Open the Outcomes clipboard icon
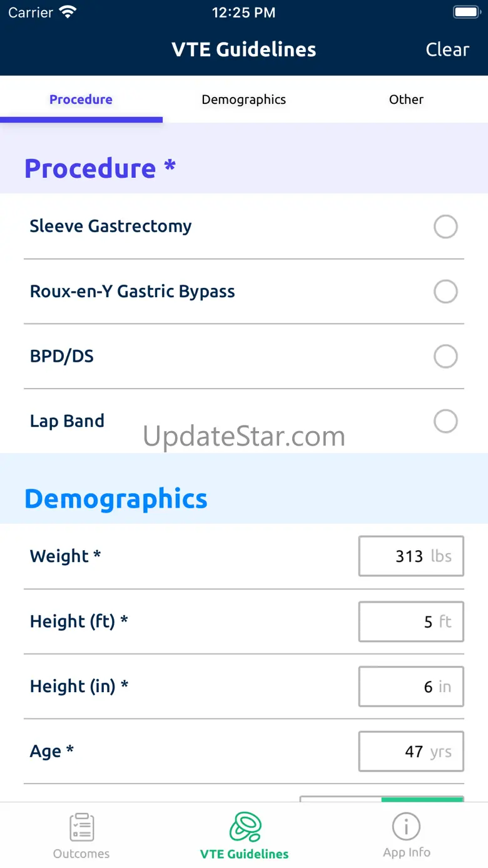Viewport: 488px width, 868px height. pos(81,827)
